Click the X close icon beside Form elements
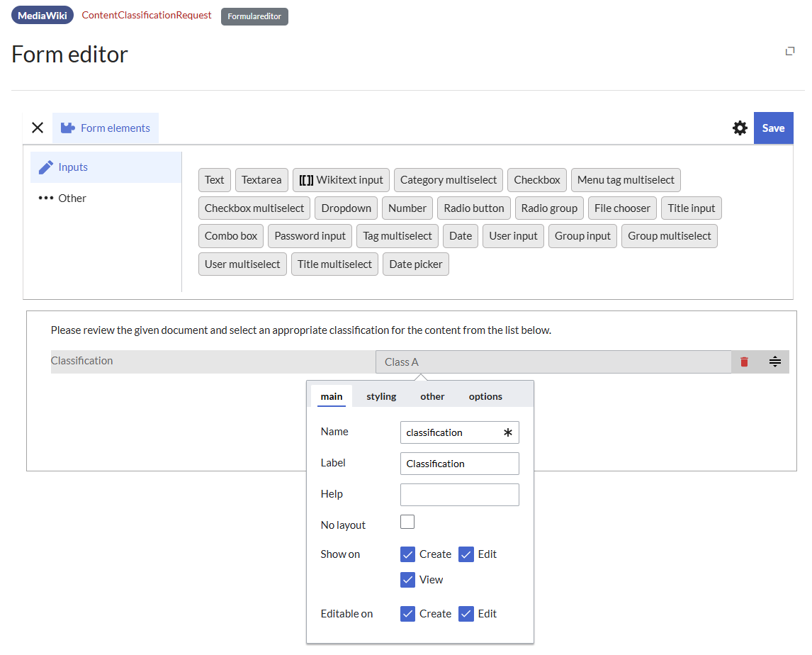Screen dimensions: 812x655 (x=38, y=128)
